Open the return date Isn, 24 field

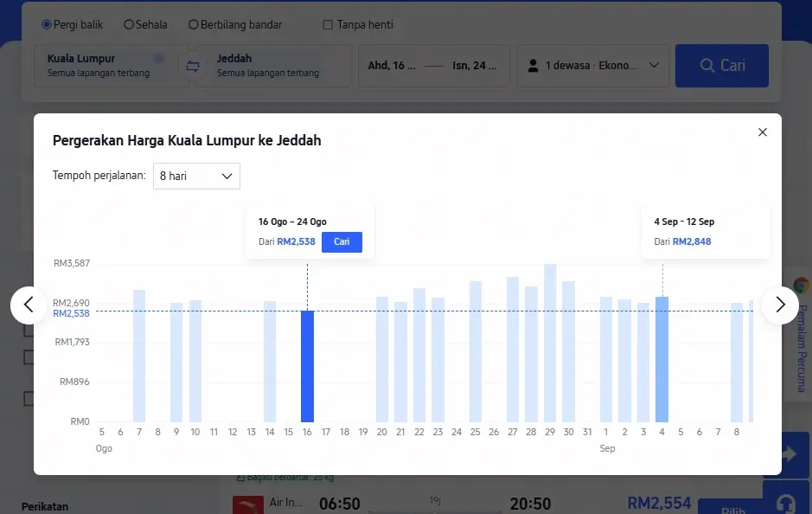(474, 65)
